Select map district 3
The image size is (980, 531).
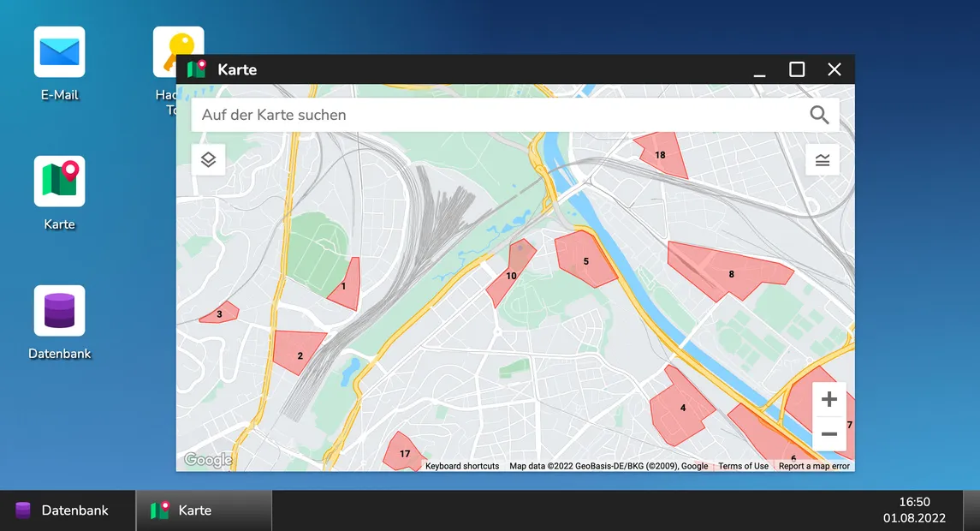(220, 313)
